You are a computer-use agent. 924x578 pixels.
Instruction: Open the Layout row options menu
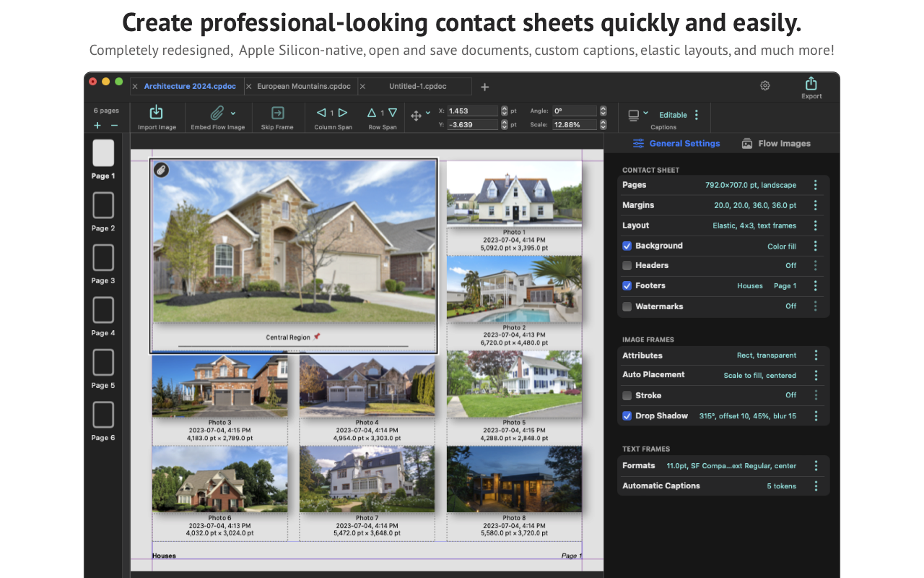click(816, 225)
